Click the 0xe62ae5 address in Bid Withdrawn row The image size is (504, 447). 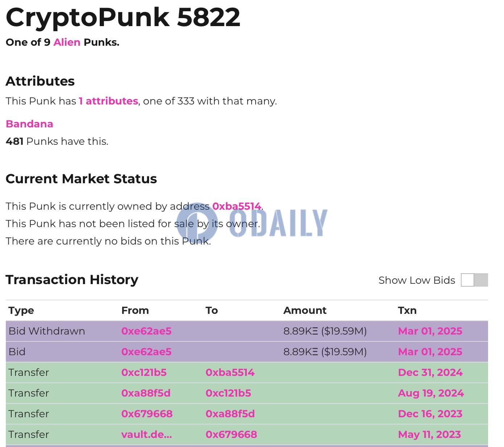[146, 331]
